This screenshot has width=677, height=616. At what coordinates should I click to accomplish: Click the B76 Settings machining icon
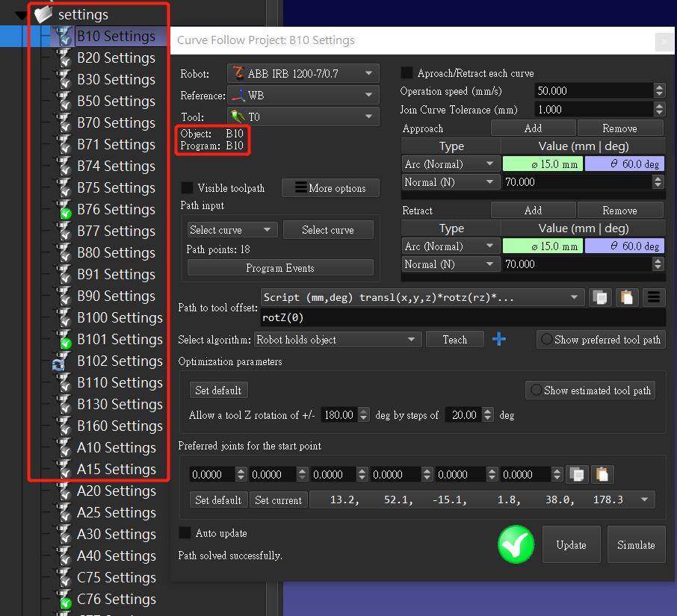click(64, 210)
